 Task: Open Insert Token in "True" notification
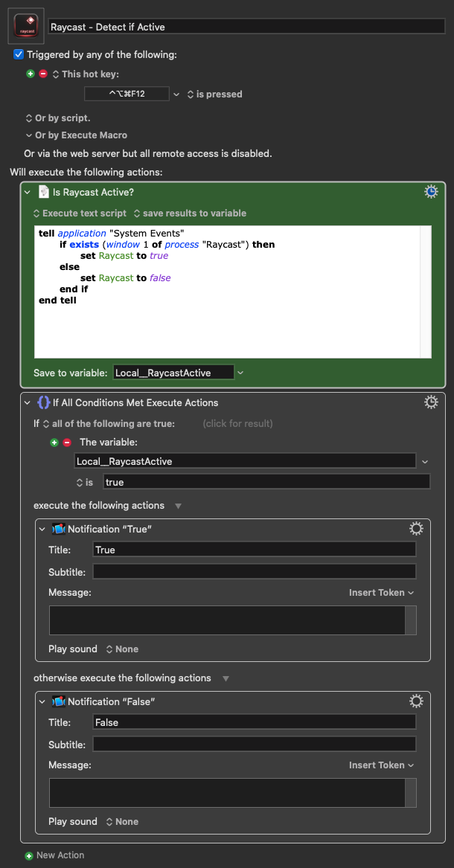click(382, 592)
